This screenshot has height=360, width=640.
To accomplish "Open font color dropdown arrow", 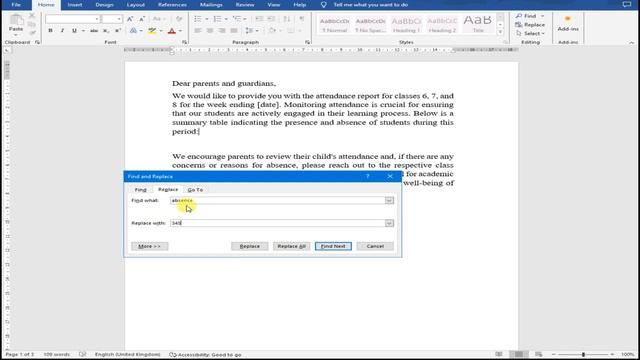I will 180,31.
